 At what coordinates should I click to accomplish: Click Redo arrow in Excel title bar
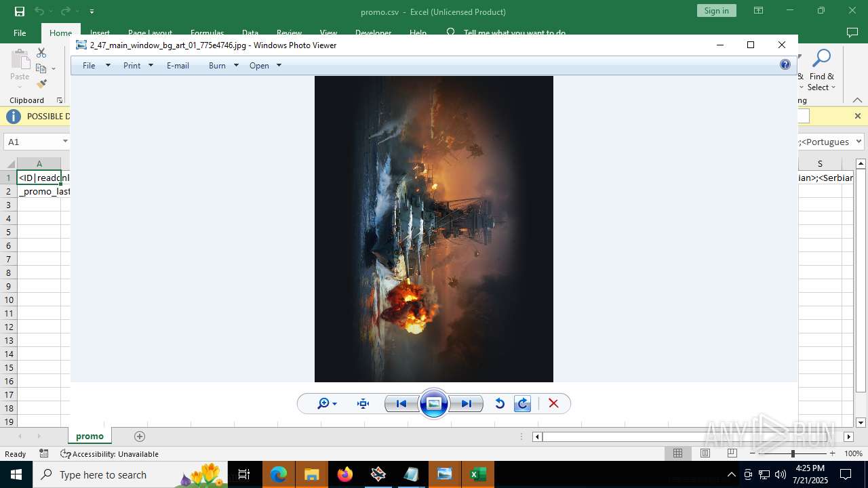click(x=65, y=12)
